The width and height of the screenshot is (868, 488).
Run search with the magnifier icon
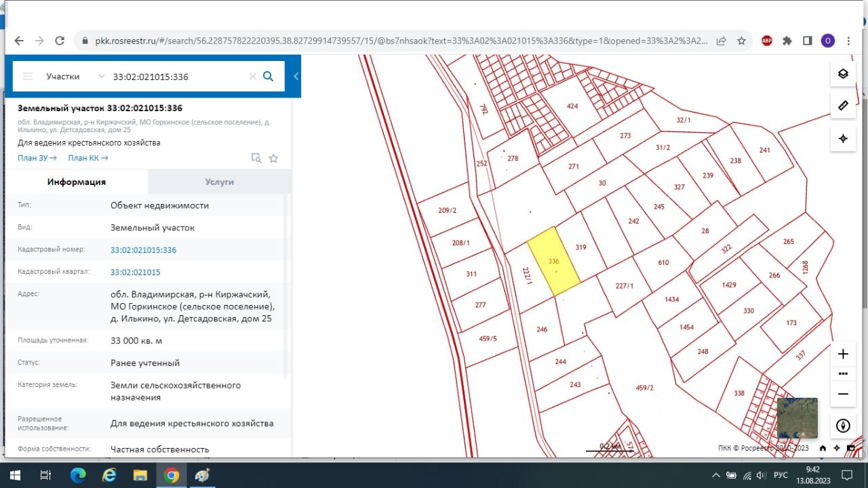coord(268,77)
